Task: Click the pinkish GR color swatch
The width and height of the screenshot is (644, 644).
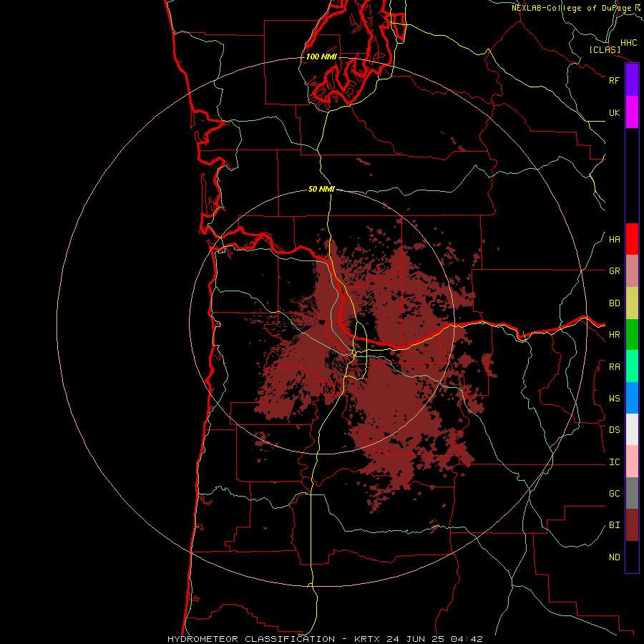Action: [x=632, y=271]
